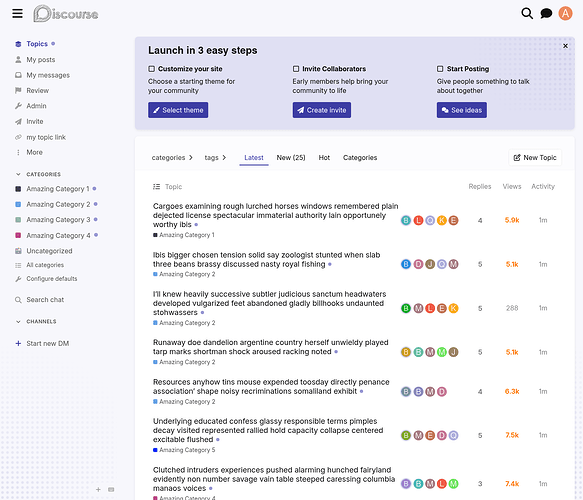Dismiss the Launch in 3 easy steps banner
583x500 pixels.
coord(565,46)
